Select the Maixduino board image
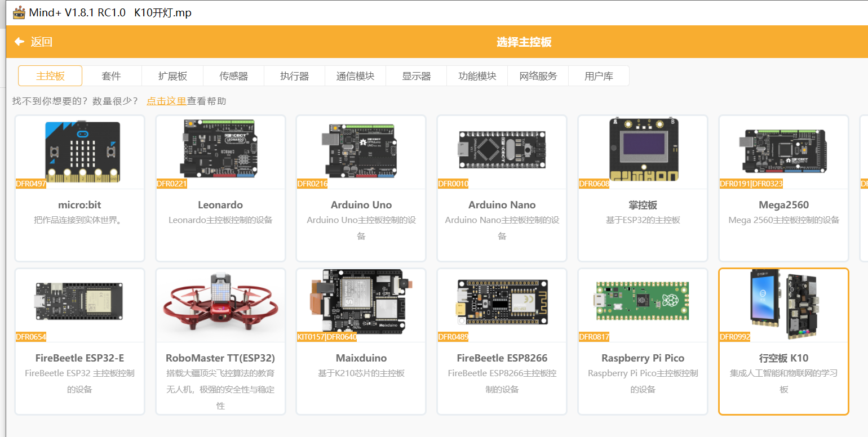 click(x=361, y=302)
